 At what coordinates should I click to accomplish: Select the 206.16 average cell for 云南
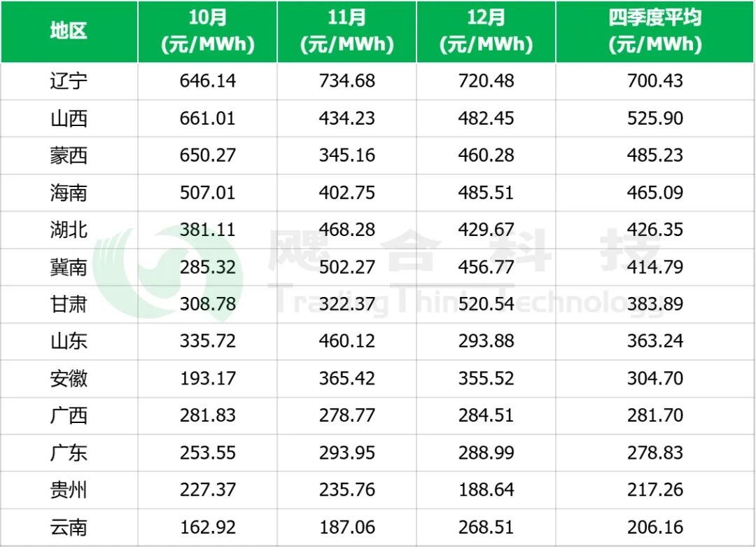[655, 527]
